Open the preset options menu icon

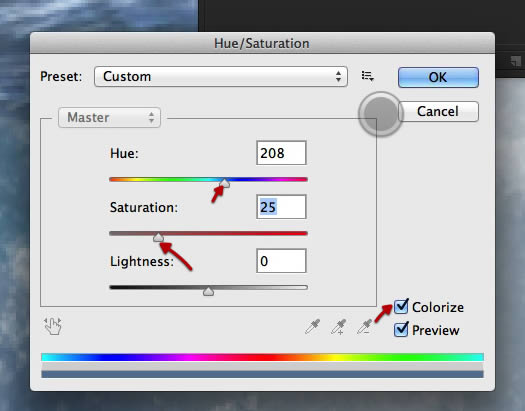pyautogui.click(x=367, y=76)
